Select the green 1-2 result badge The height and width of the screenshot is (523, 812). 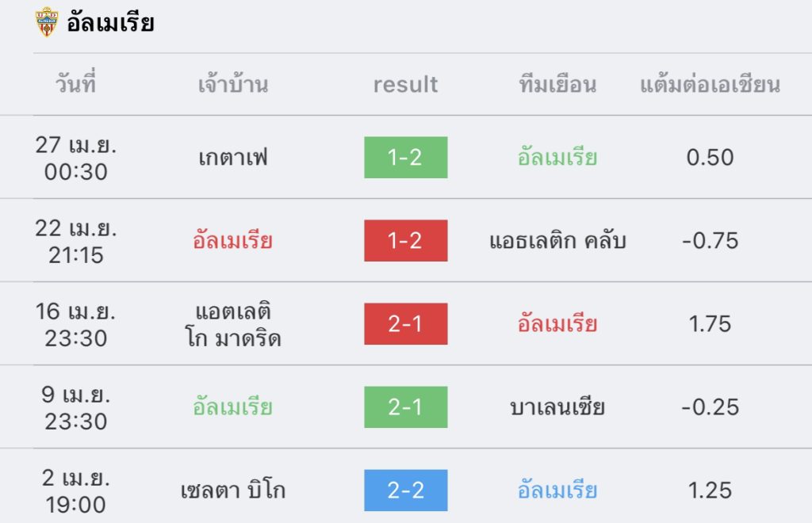coord(405,157)
